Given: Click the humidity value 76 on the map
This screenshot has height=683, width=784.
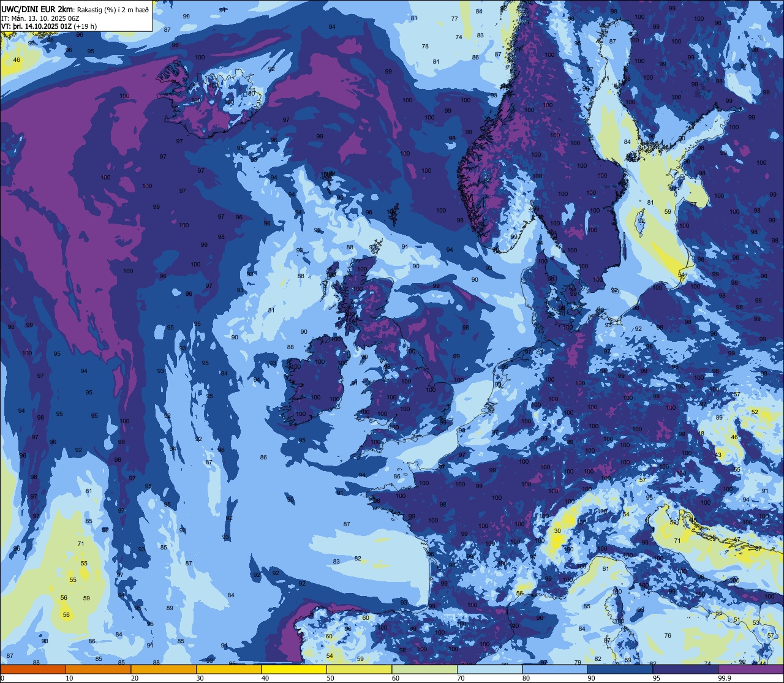Looking at the screenshot, I should (x=668, y=636).
